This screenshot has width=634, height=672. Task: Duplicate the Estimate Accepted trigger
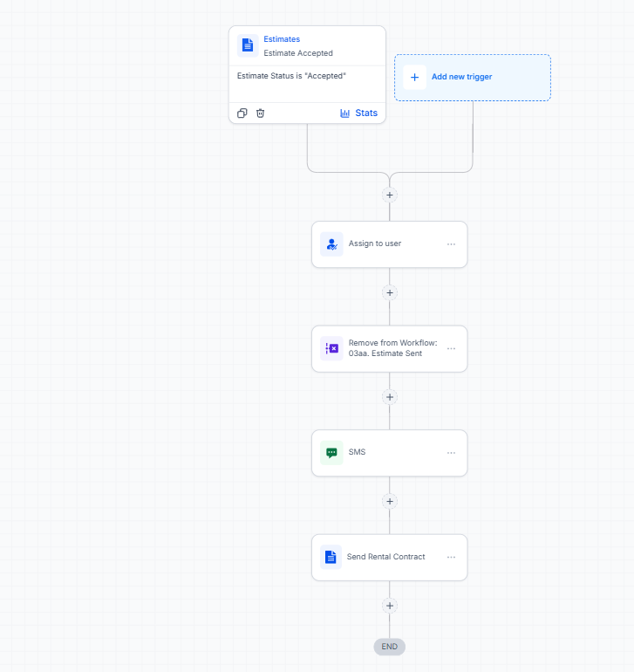pos(242,113)
